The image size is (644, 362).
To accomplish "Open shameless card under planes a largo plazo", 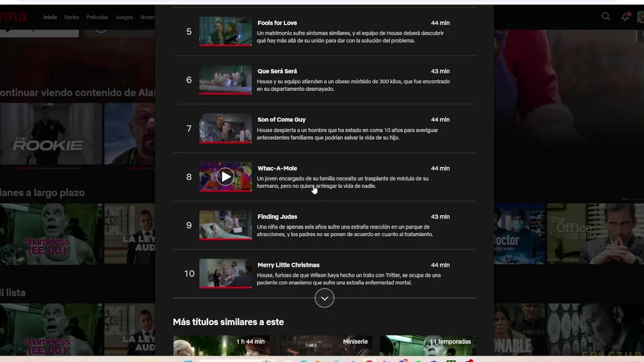I will coord(51,234).
